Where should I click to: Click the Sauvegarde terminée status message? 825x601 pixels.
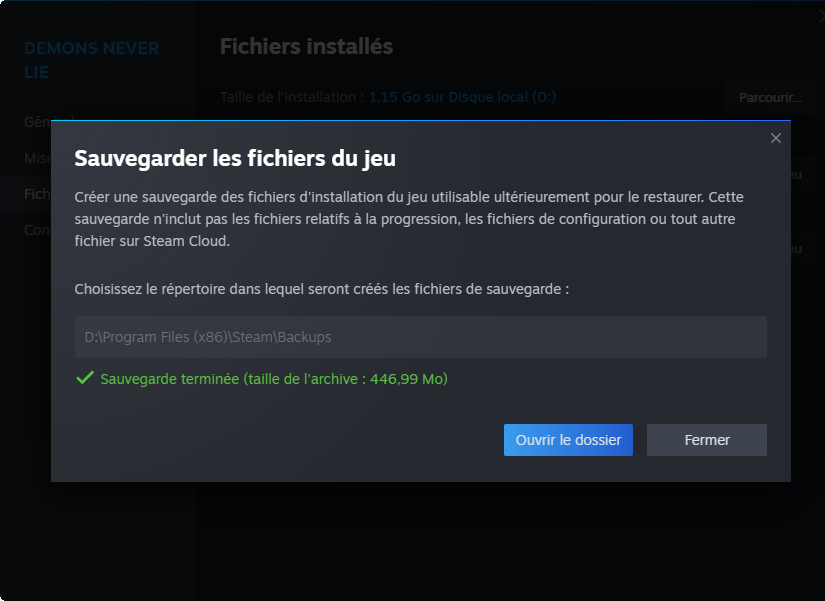coord(274,379)
